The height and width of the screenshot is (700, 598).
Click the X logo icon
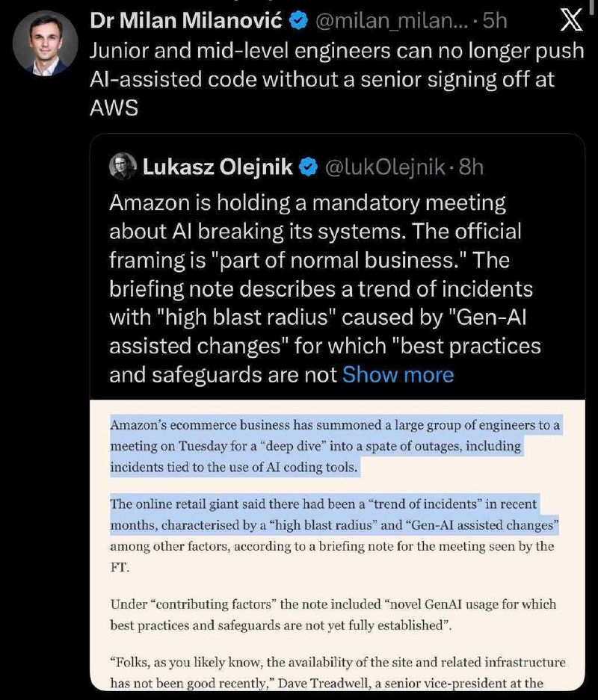coord(571,20)
